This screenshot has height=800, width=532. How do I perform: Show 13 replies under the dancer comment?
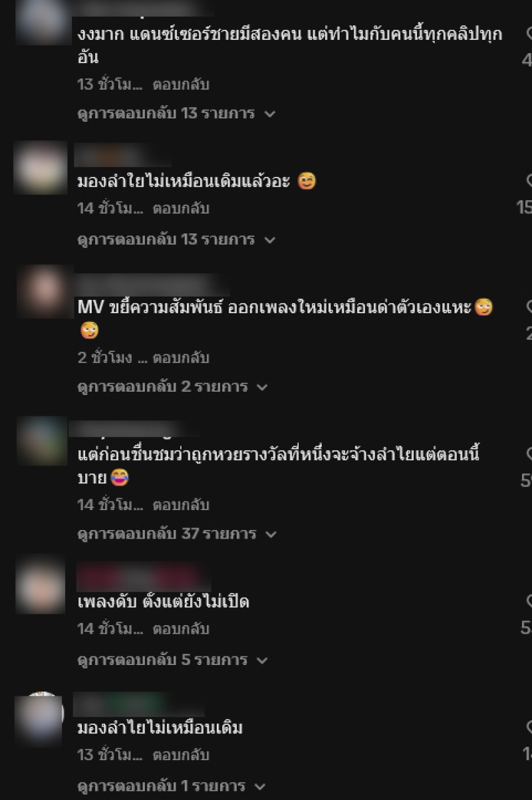pyautogui.click(x=176, y=113)
